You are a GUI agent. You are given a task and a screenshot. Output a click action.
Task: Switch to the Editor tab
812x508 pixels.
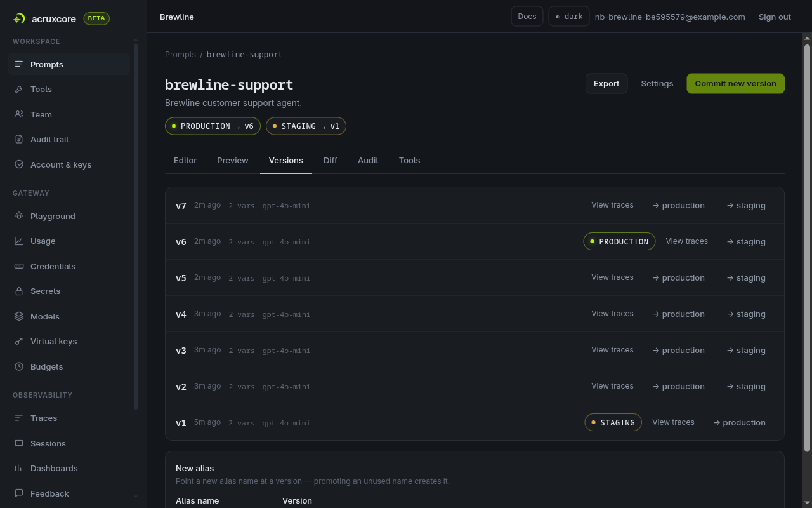point(185,161)
